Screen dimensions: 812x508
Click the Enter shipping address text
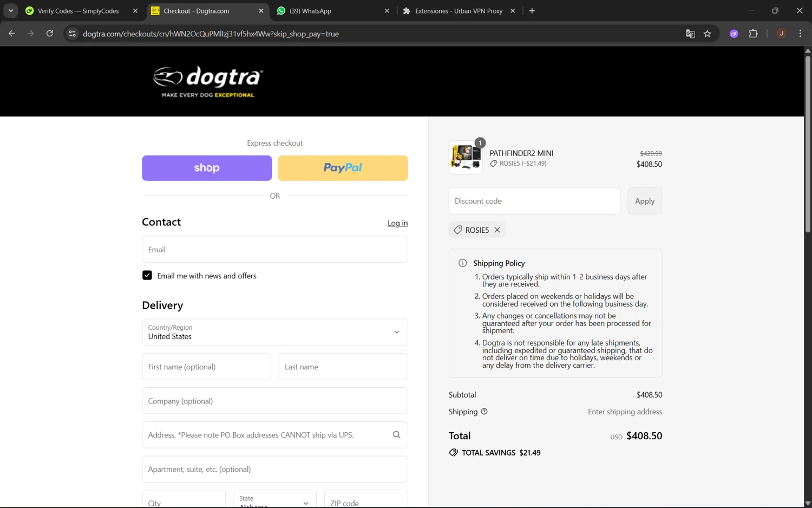tap(625, 412)
